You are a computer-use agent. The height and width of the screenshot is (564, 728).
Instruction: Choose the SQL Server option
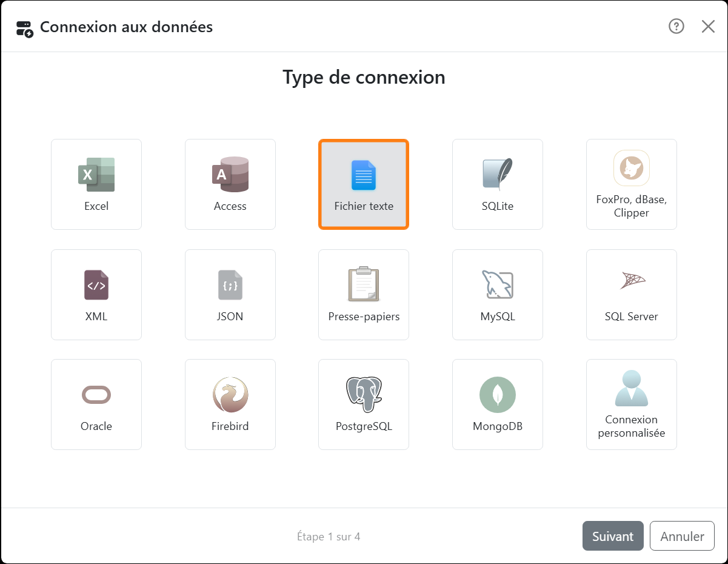[x=632, y=295]
